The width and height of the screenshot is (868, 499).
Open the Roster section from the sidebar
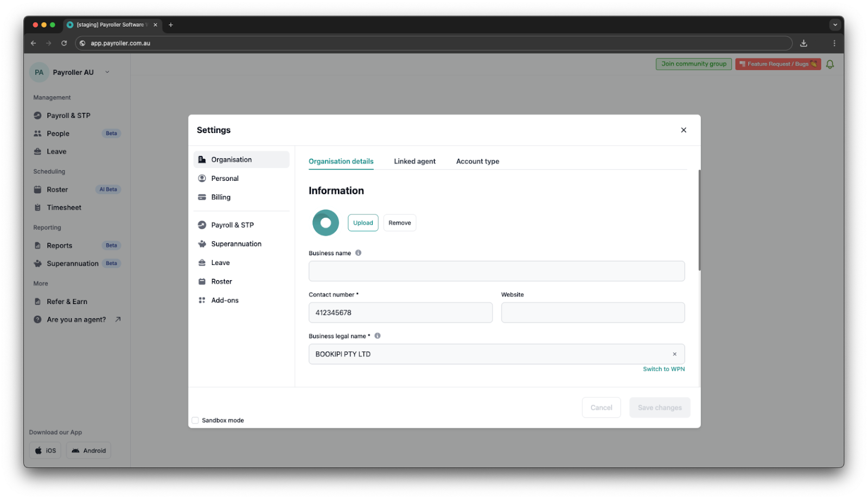[x=57, y=189]
